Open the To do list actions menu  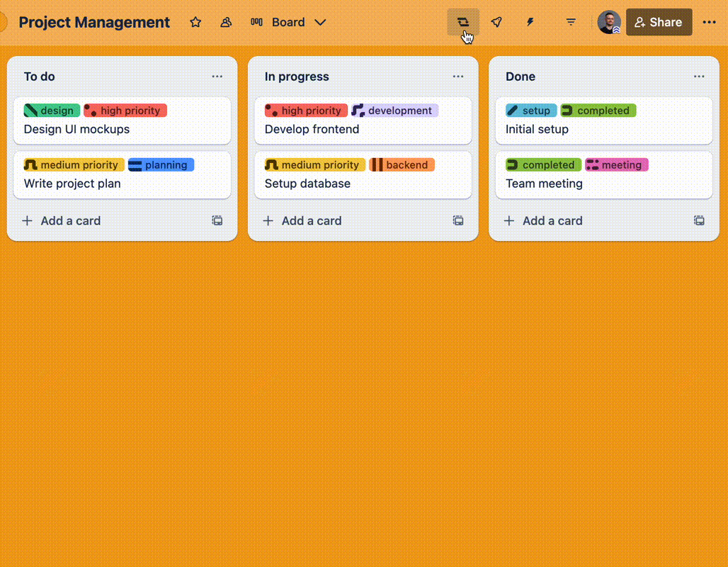(217, 76)
